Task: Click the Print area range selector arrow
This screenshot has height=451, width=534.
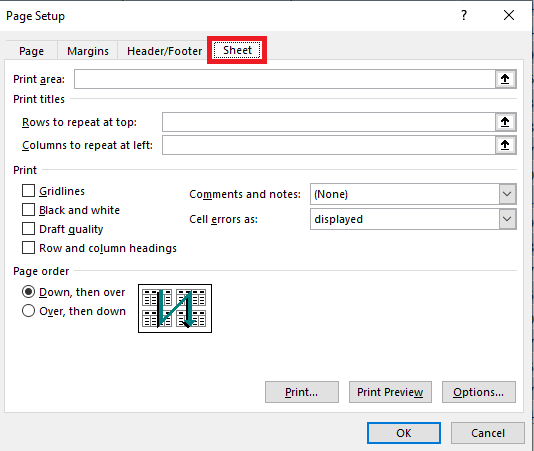Action: (505, 79)
